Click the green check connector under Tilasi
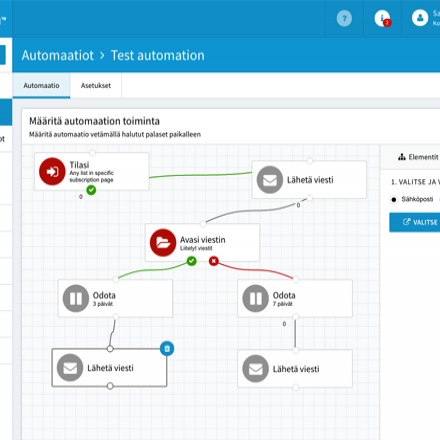 tap(91, 190)
